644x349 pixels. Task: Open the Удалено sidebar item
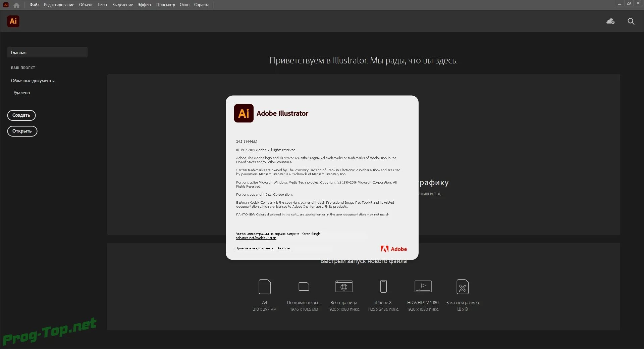(22, 93)
